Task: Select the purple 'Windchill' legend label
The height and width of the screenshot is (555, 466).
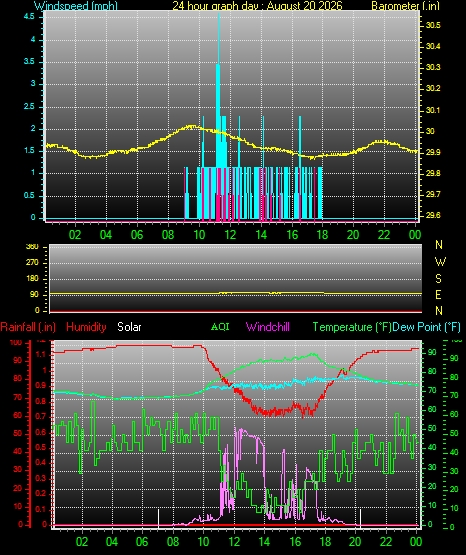Action: click(267, 327)
